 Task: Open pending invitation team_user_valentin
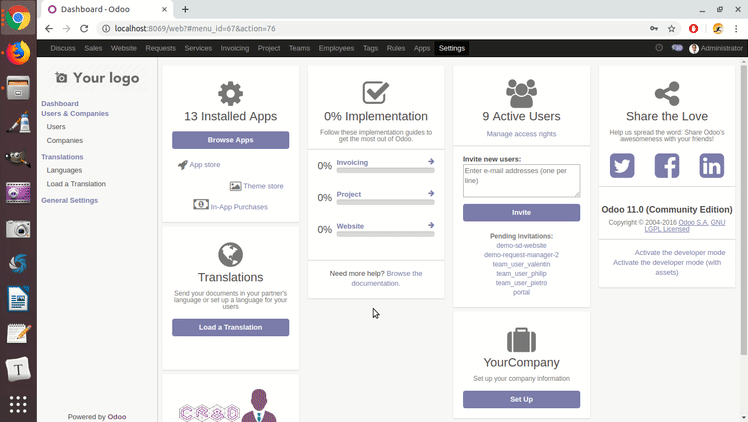point(521,264)
